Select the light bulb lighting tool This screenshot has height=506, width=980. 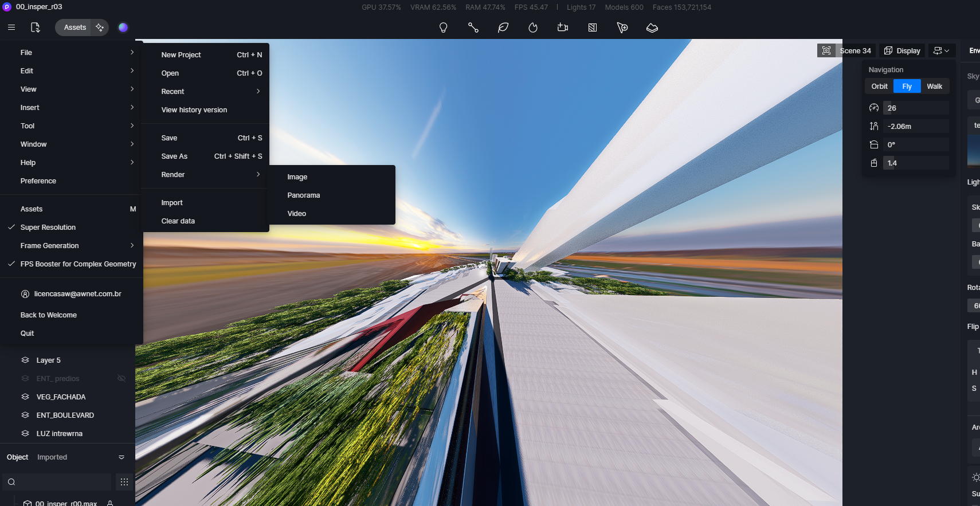coord(443,28)
